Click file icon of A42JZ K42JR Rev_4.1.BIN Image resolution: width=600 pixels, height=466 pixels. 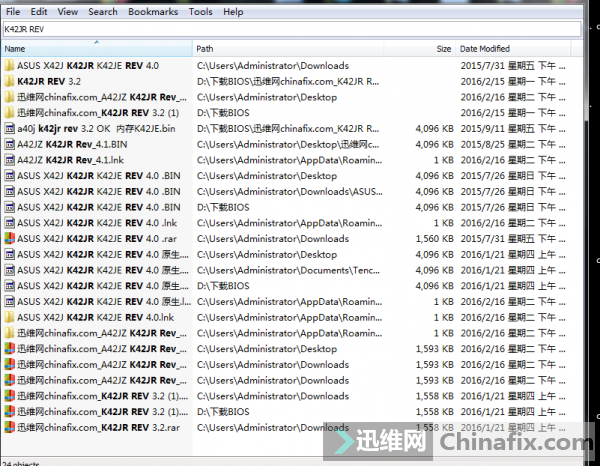point(10,144)
